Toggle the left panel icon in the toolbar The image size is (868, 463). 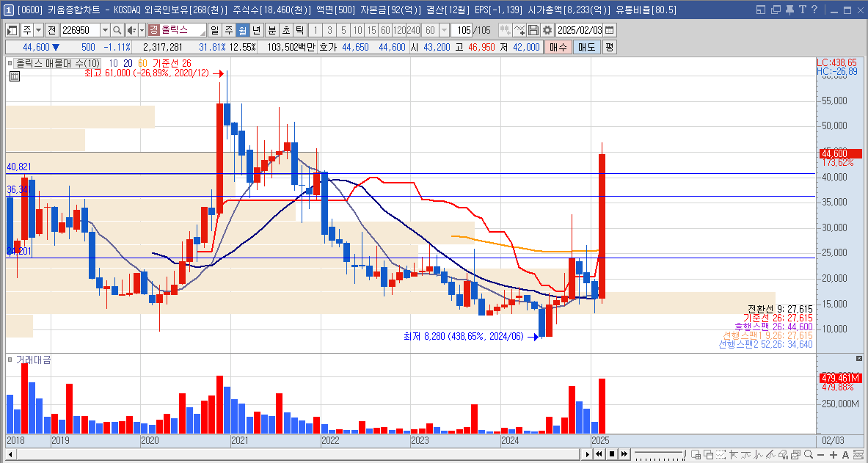point(12,31)
